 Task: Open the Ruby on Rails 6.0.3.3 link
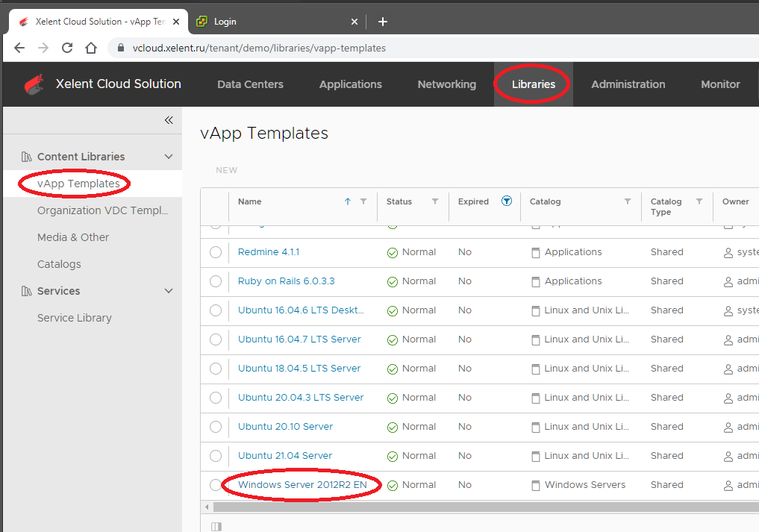tap(286, 281)
